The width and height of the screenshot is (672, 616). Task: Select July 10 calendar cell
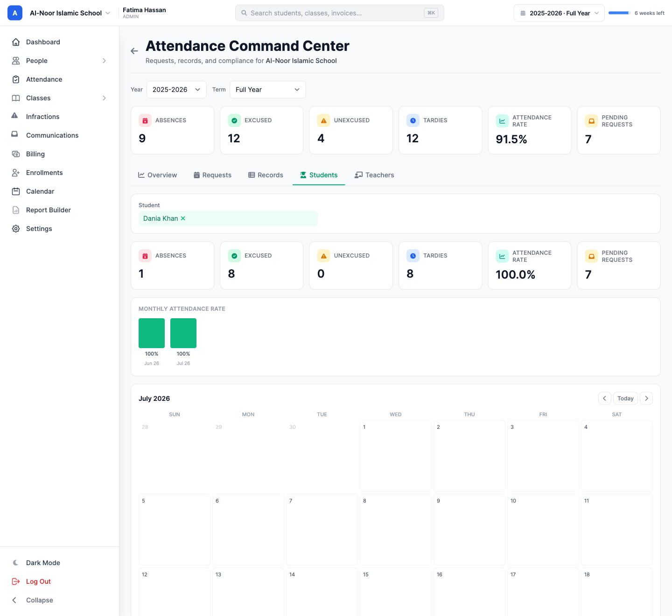tap(543, 530)
